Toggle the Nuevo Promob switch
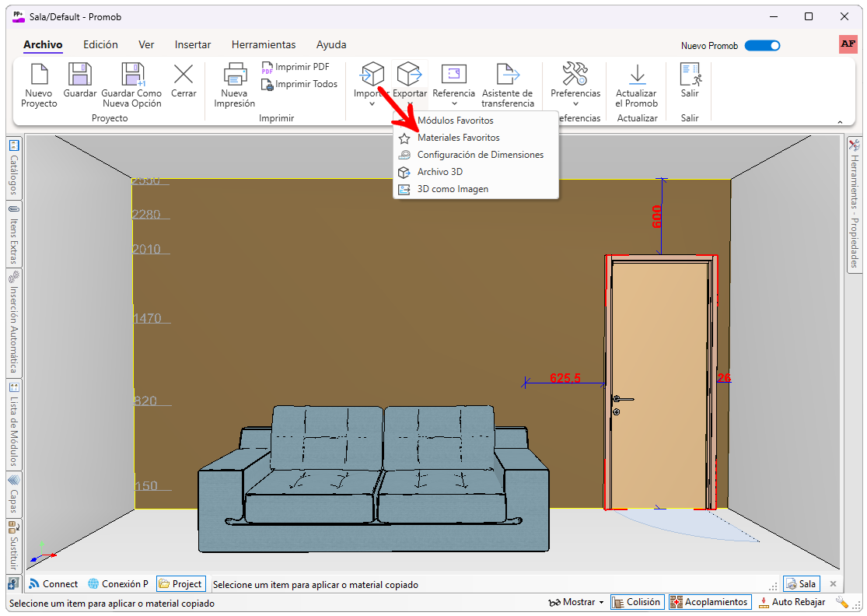 [x=762, y=46]
